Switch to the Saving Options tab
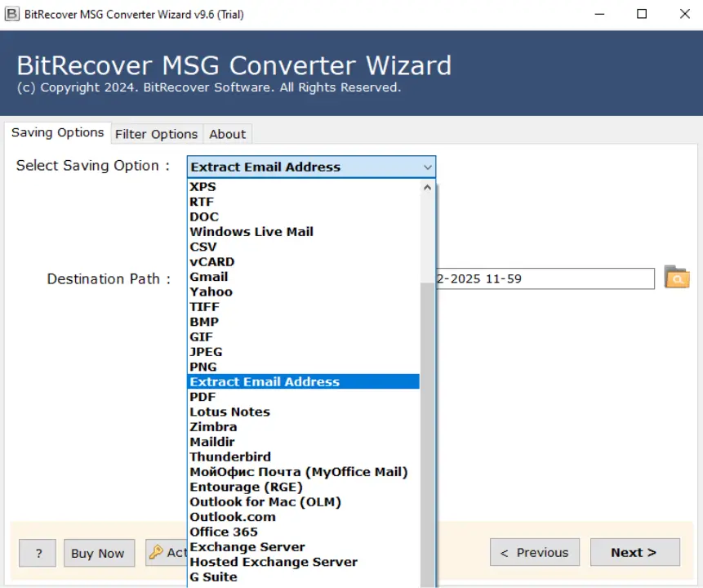The width and height of the screenshot is (703, 588). (x=58, y=133)
